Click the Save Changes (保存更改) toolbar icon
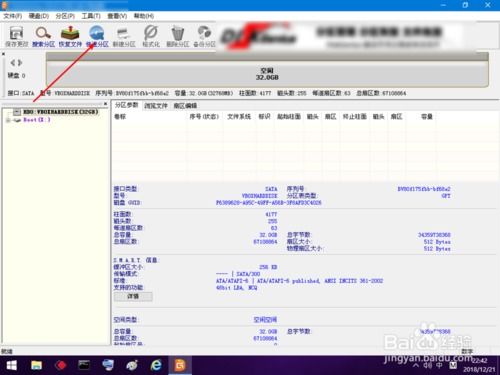 coord(16,36)
